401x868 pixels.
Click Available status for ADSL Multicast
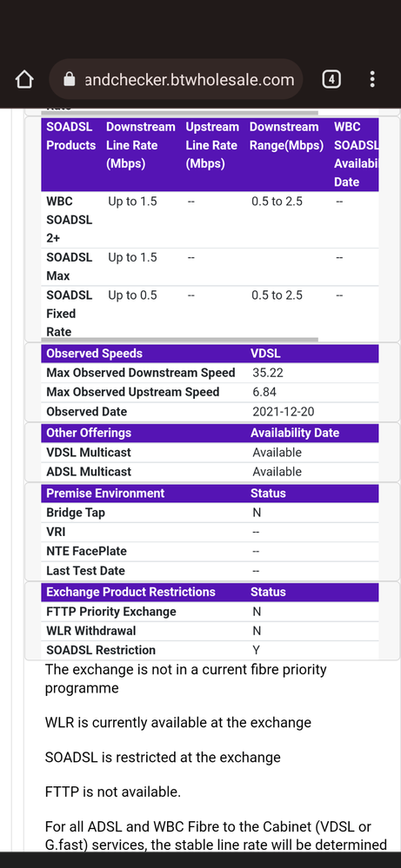[277, 472]
